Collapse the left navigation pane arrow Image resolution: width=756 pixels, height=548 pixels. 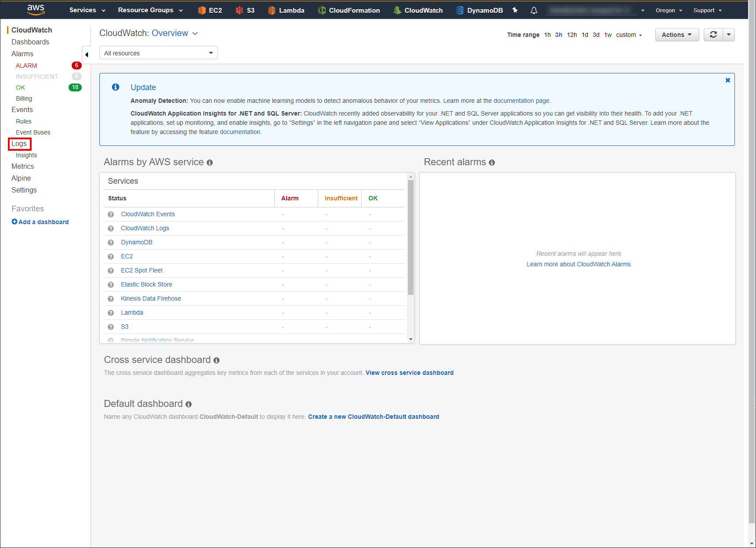(87, 55)
